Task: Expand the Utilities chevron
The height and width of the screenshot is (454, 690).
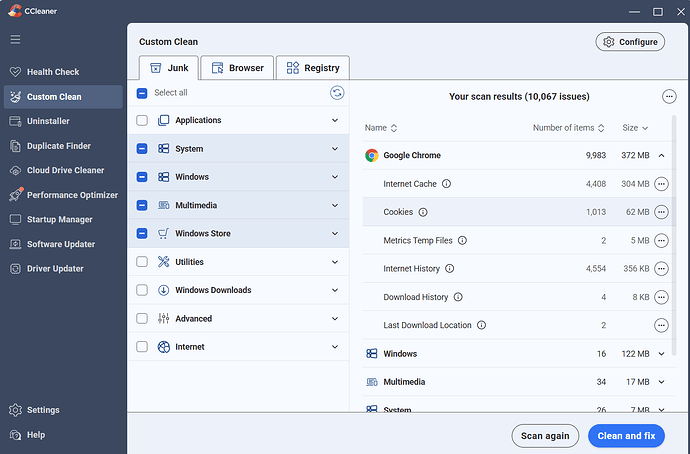Action: point(335,262)
